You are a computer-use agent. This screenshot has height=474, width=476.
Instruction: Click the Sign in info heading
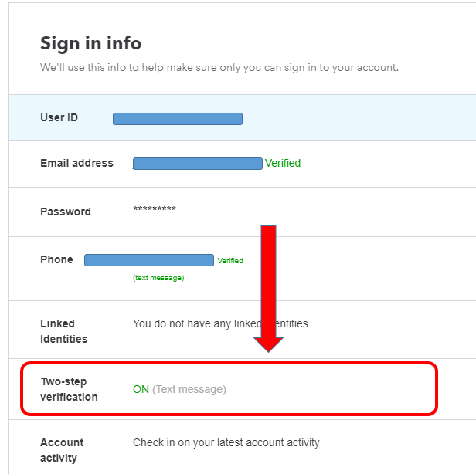click(90, 43)
